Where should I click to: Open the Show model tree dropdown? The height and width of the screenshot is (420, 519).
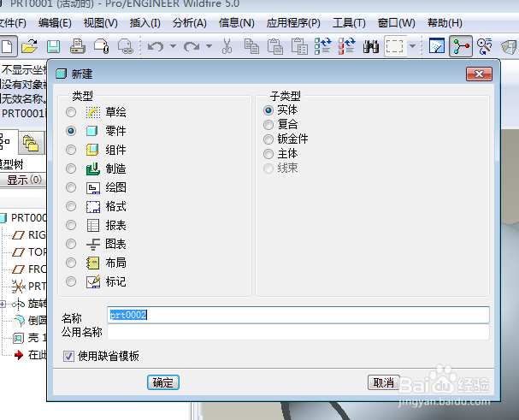point(23,180)
